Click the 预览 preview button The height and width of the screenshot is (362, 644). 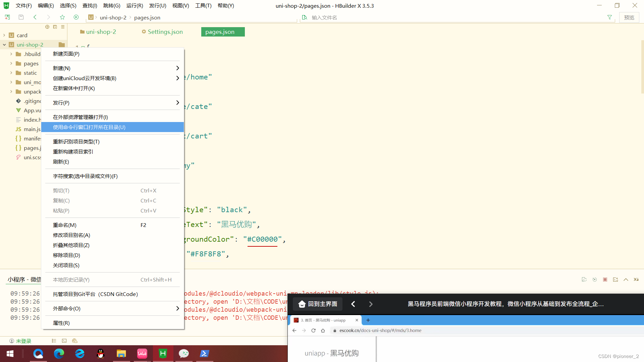629,17
